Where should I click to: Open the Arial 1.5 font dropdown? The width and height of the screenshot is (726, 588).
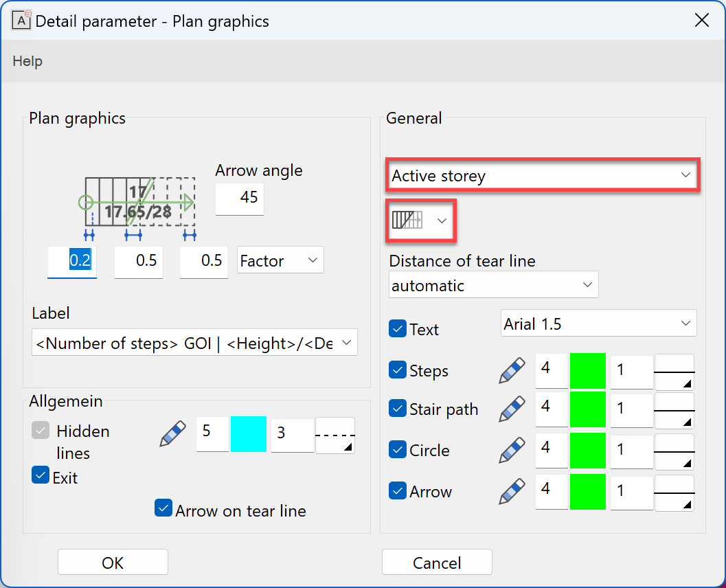pos(598,324)
